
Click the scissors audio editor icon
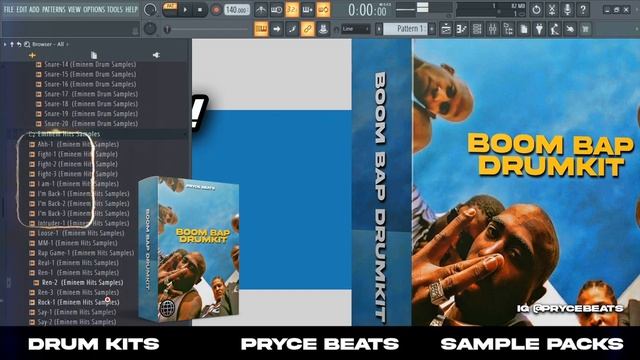coord(552,9)
